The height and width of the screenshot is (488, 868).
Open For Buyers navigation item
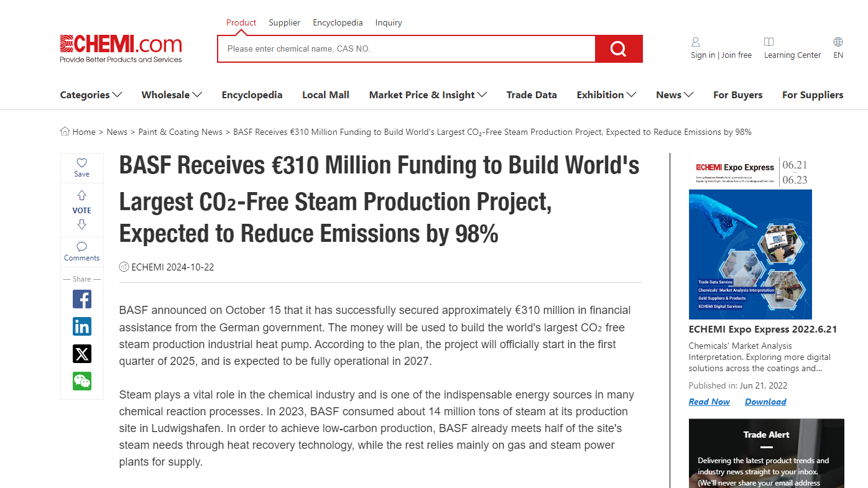(737, 94)
